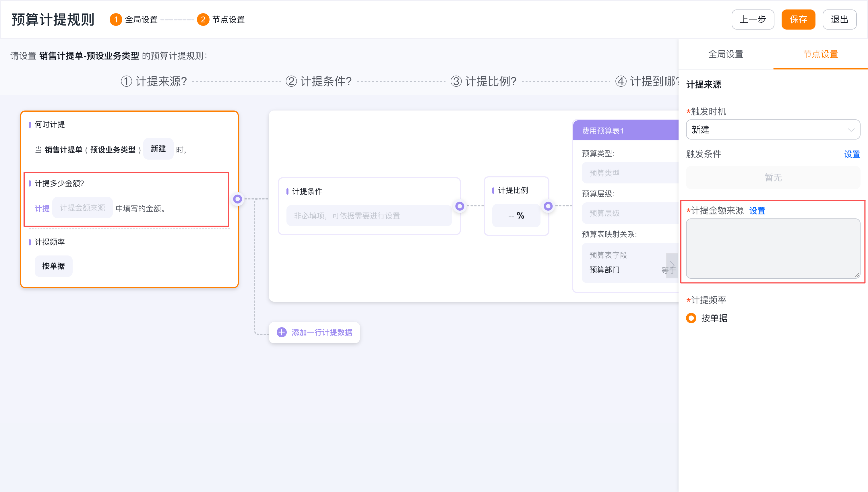The height and width of the screenshot is (492, 868).
Task: Click the 计提比例 percentage field
Action: point(516,216)
